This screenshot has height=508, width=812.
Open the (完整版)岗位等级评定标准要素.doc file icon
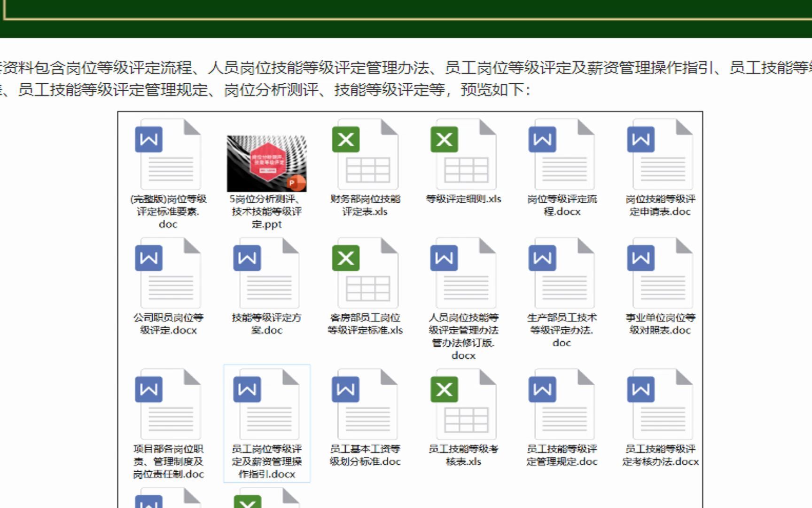168,155
